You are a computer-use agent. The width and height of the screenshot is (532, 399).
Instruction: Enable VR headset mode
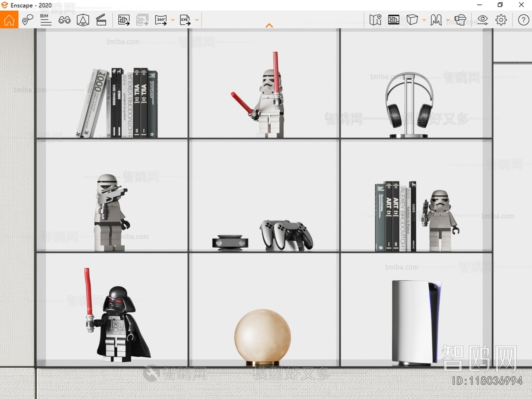point(461,20)
